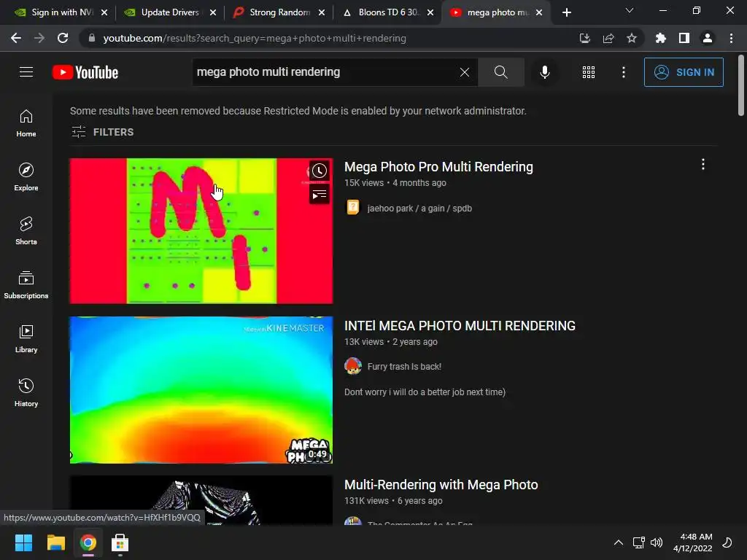Open the Chrome three-dot menu
Screen dimensions: 747x560
click(x=731, y=38)
